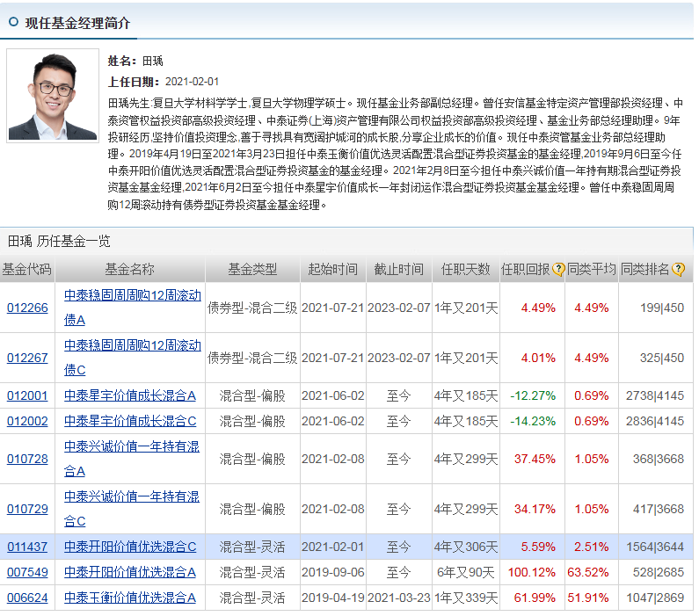This screenshot has height=616, width=699.
Task: Select the 2.51% peer average value
Action: 591,547
